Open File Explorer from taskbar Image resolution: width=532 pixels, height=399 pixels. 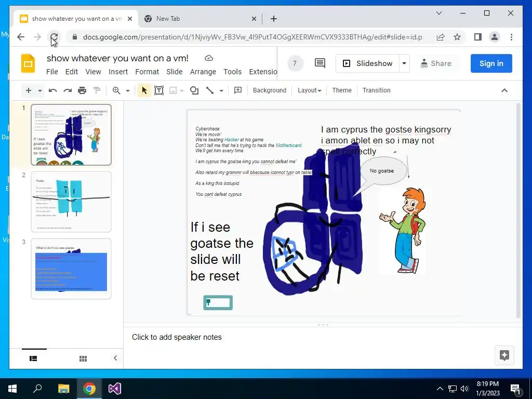(63, 389)
